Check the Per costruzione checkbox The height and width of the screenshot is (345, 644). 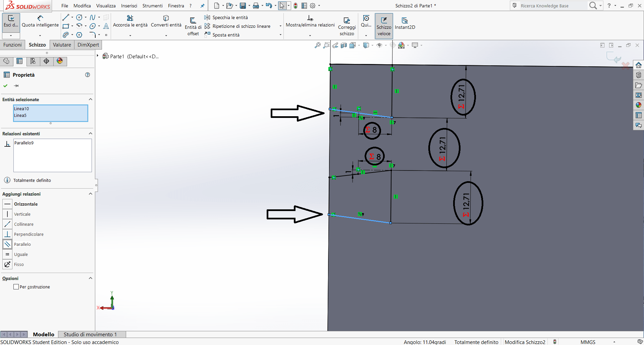pyautogui.click(x=16, y=287)
